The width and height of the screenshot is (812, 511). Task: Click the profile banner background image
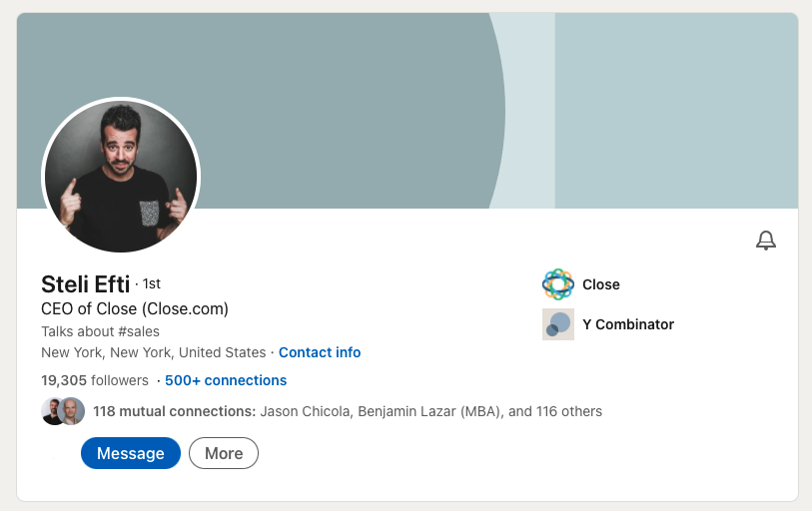[x=407, y=111]
